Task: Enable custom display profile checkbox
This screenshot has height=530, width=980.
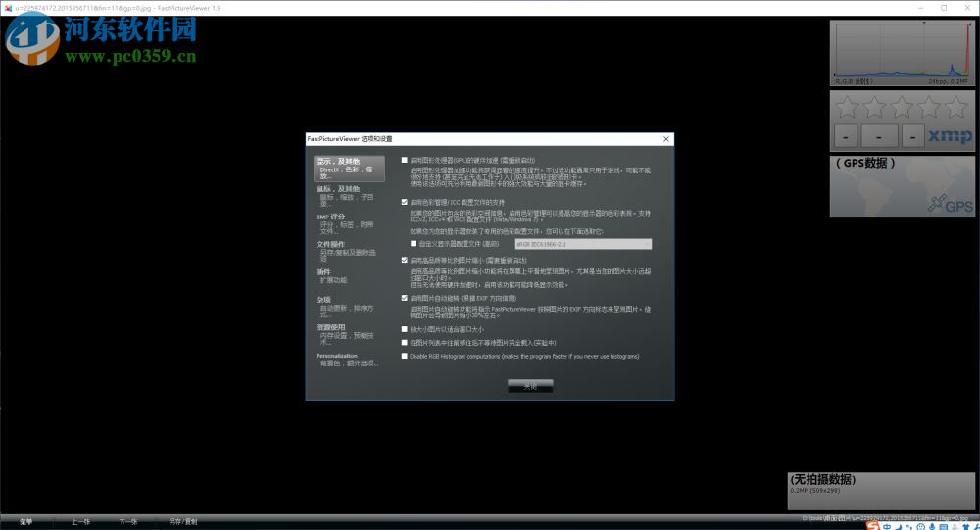Action: pos(414,244)
